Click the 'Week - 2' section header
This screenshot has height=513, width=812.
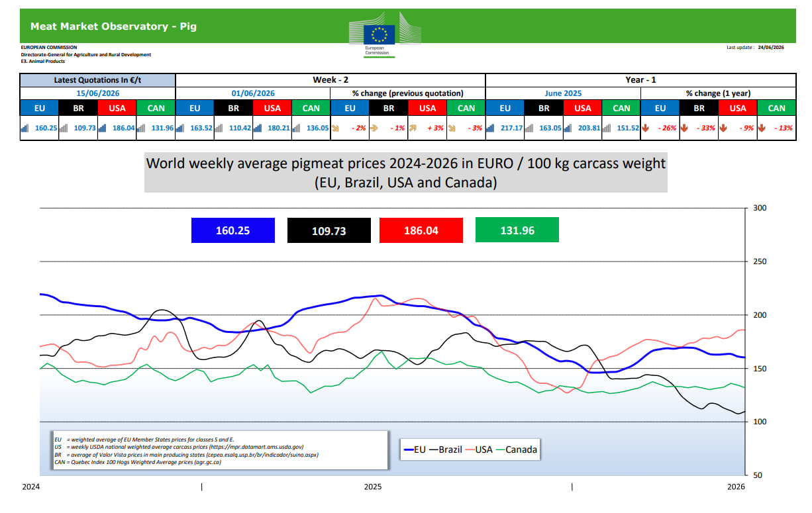click(x=330, y=80)
